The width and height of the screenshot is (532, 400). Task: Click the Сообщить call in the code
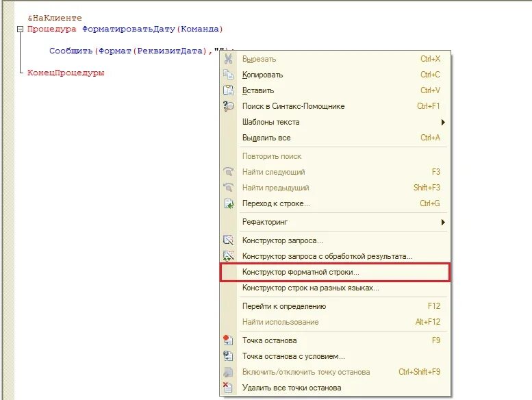pos(71,51)
